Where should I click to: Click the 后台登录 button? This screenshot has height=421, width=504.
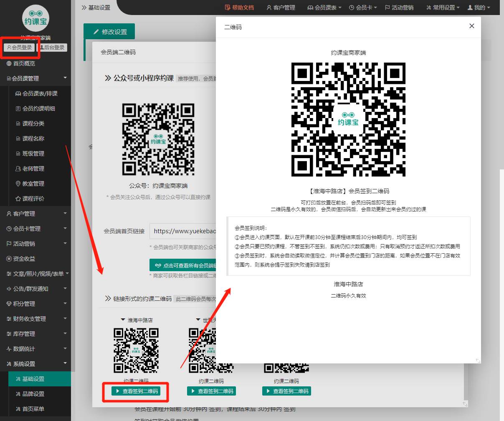tap(52, 48)
